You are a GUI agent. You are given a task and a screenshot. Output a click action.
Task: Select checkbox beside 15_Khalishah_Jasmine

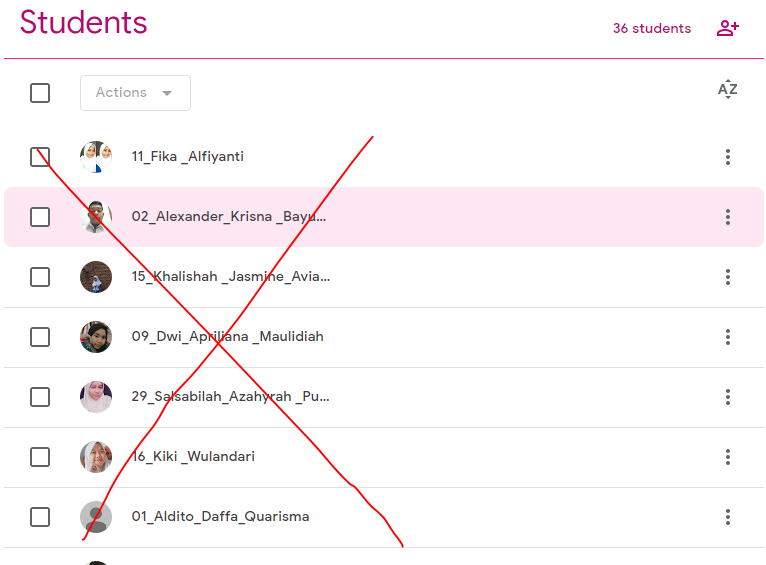click(40, 277)
